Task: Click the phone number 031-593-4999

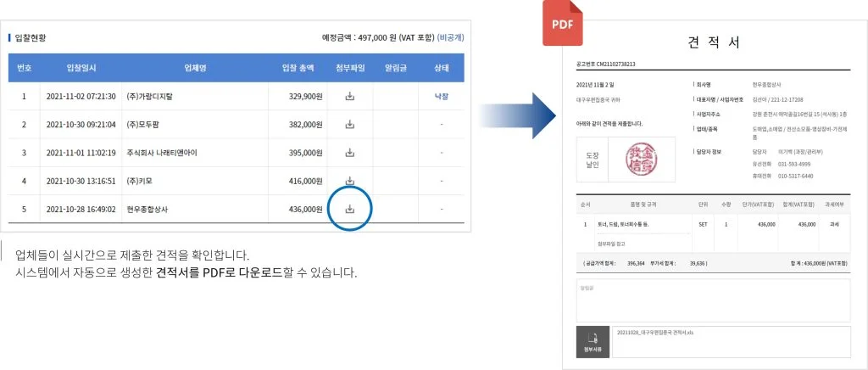Action: coord(794,164)
